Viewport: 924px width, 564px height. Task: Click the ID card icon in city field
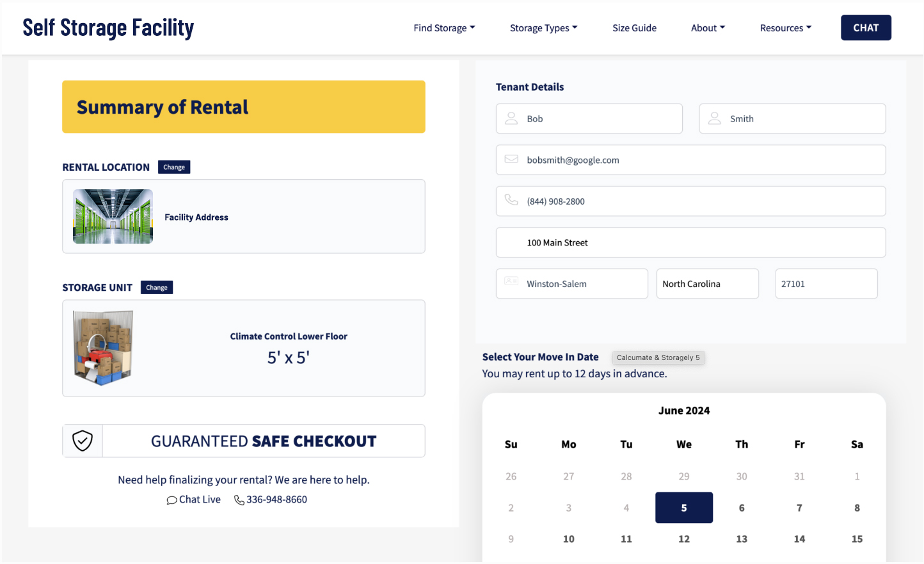point(511,281)
